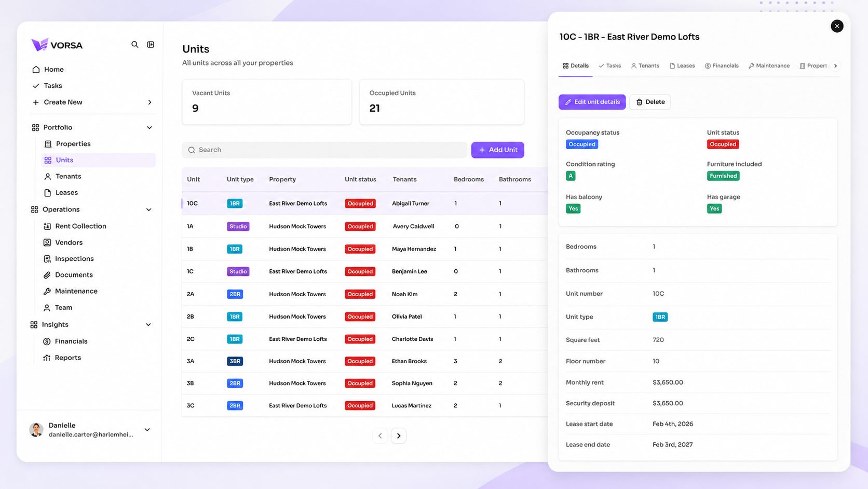Toggle the sidebar collapse panel icon
The width and height of the screenshot is (868, 489).
(151, 45)
